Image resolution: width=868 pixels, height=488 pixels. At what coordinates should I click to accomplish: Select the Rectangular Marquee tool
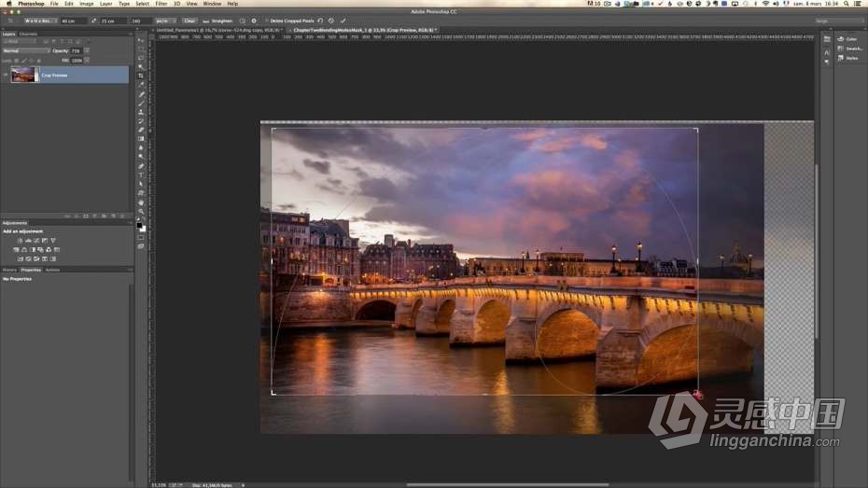[141, 49]
